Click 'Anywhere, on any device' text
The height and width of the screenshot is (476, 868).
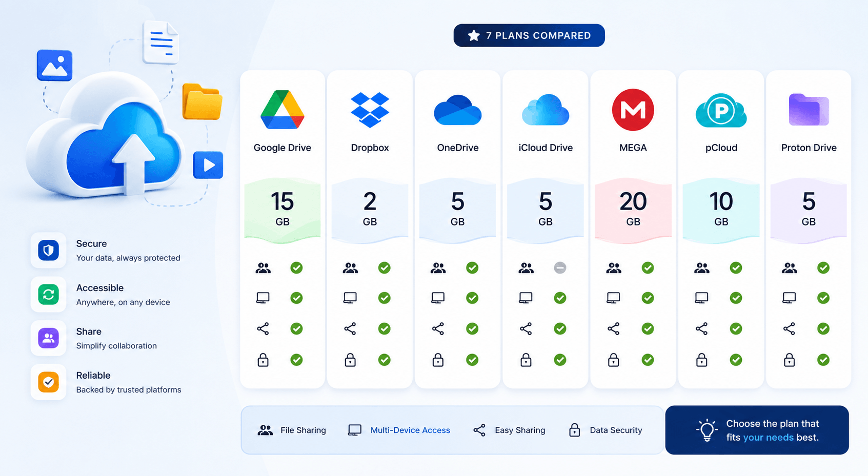123,302
